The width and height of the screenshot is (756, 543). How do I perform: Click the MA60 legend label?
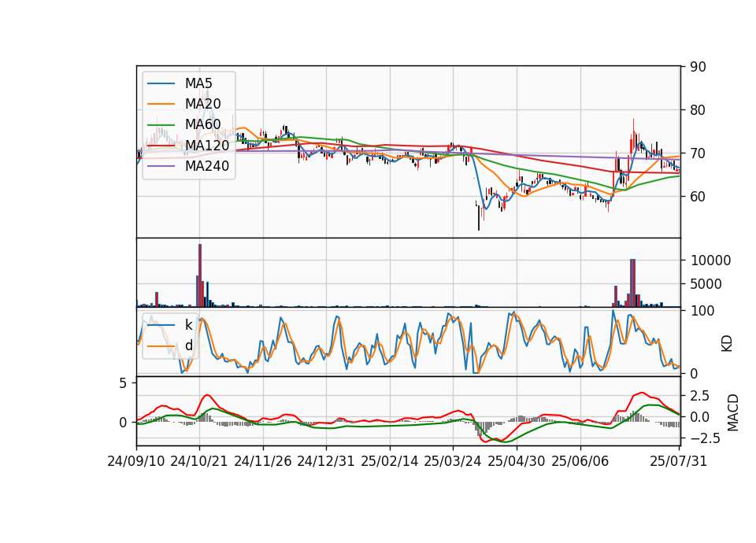pyautogui.click(x=202, y=124)
